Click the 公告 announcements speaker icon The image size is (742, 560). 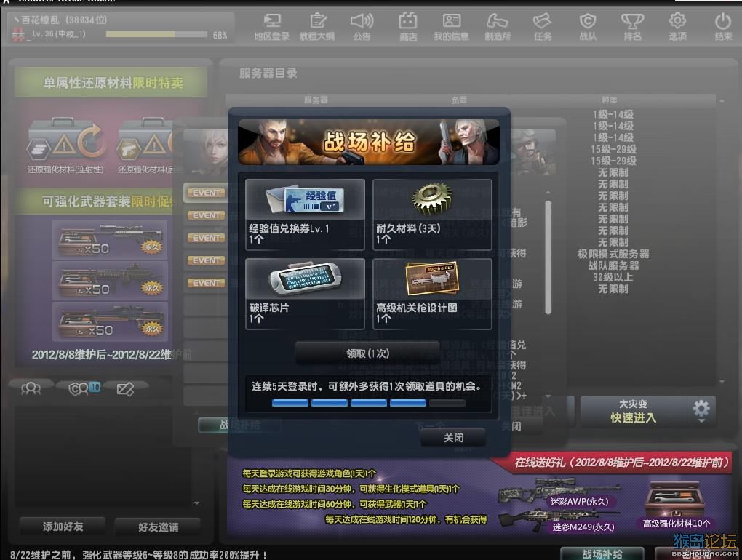point(362,26)
